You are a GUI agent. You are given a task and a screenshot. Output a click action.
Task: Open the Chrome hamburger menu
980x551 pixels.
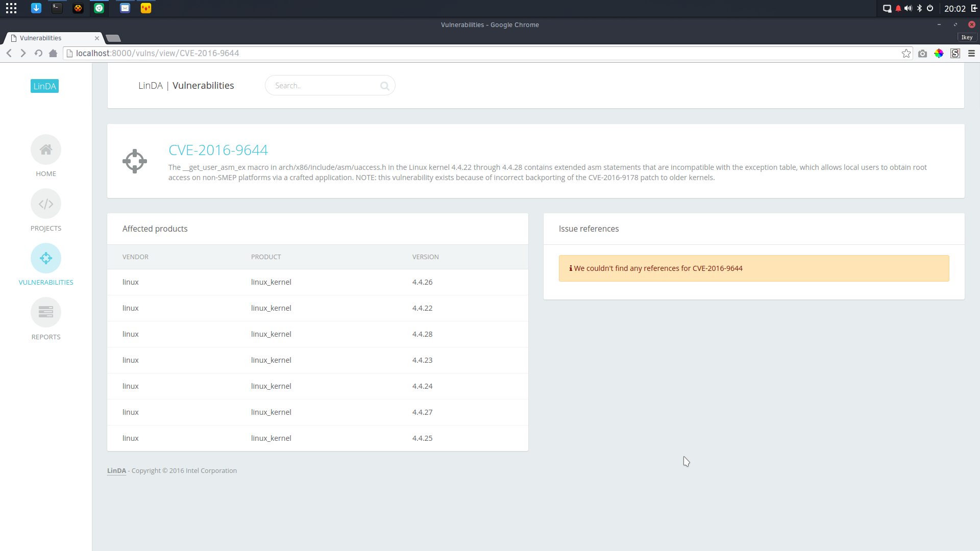[971, 54]
